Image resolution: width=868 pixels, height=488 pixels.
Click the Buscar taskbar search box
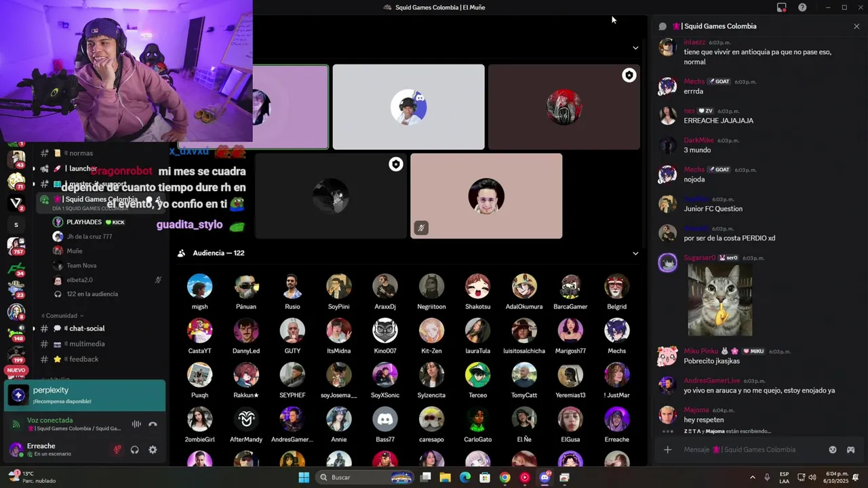tap(366, 477)
